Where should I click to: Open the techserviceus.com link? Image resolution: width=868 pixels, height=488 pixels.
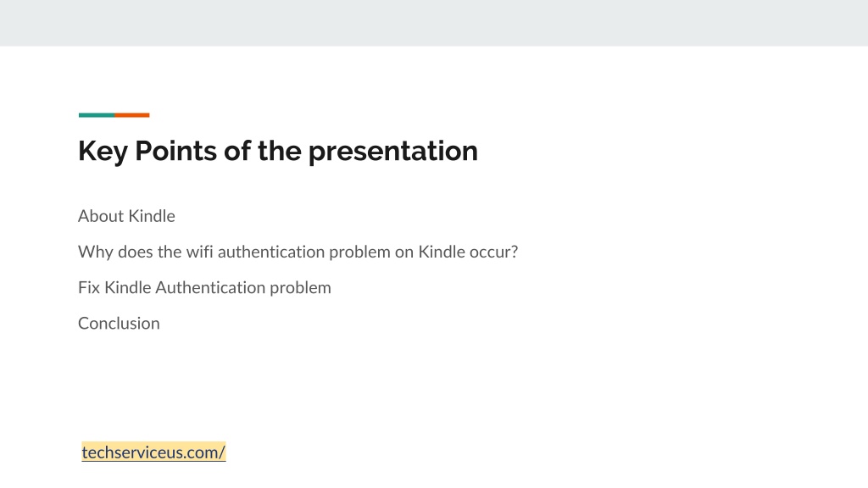tap(153, 452)
